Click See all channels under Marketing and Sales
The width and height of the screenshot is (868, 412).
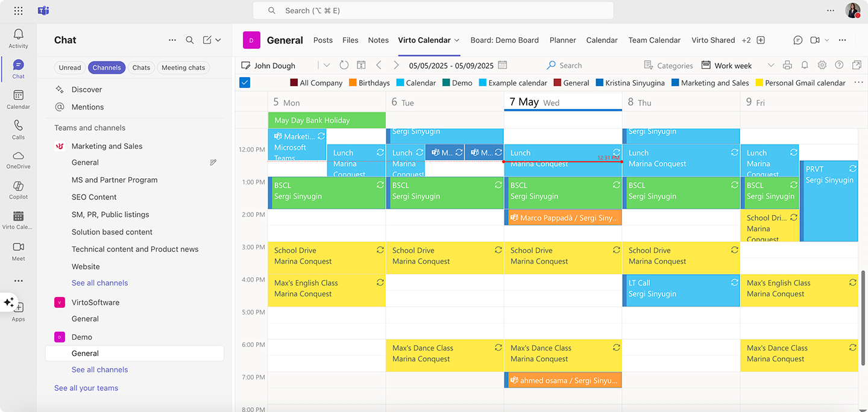99,282
